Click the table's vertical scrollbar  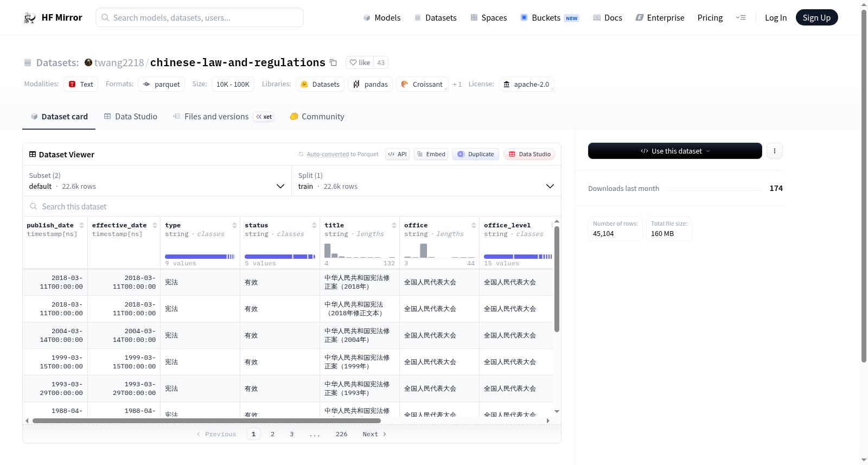coord(557,279)
